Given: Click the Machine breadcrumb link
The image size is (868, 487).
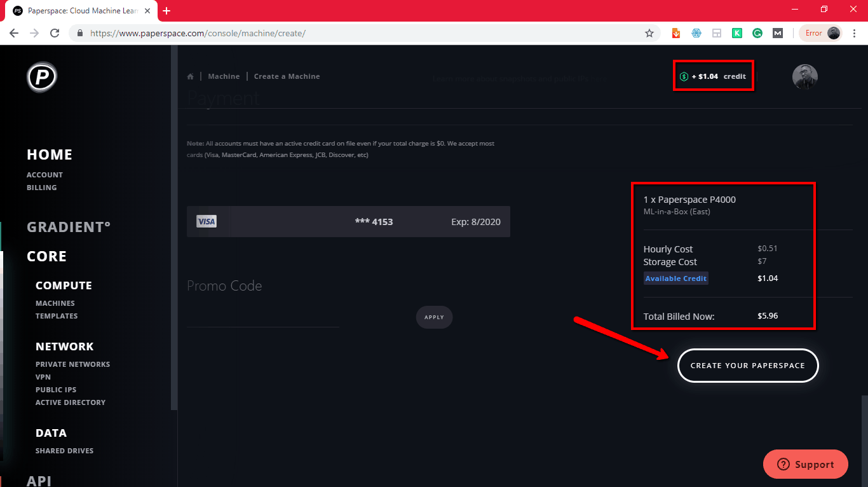Looking at the screenshot, I should click(224, 76).
